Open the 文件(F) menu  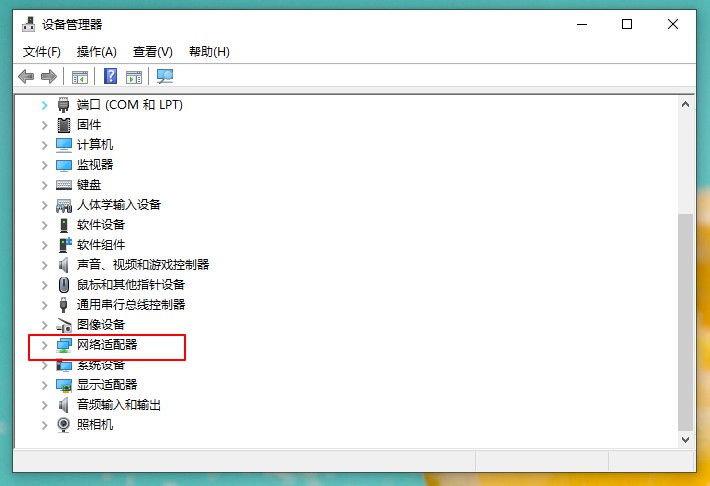click(42, 52)
